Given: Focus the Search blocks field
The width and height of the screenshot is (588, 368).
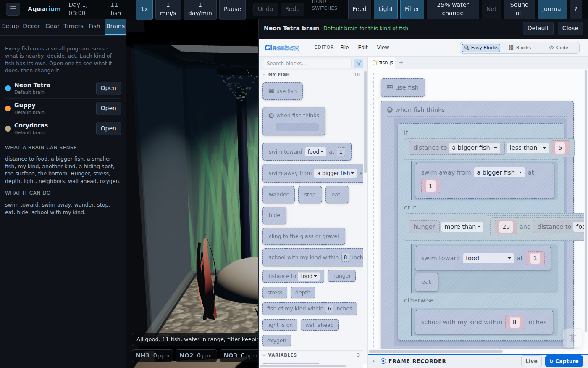Looking at the screenshot, I should (307, 63).
